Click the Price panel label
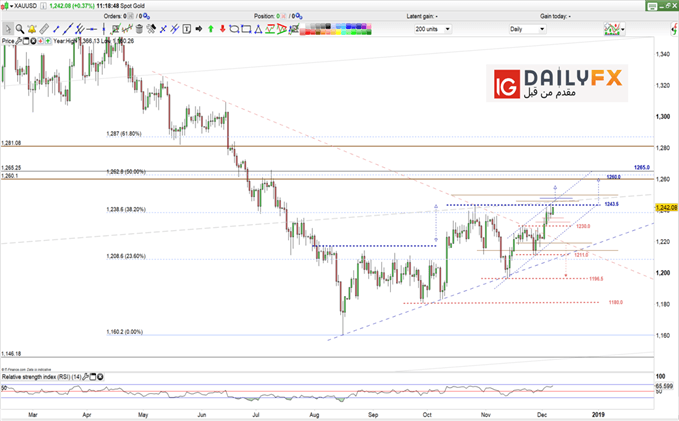 point(8,41)
